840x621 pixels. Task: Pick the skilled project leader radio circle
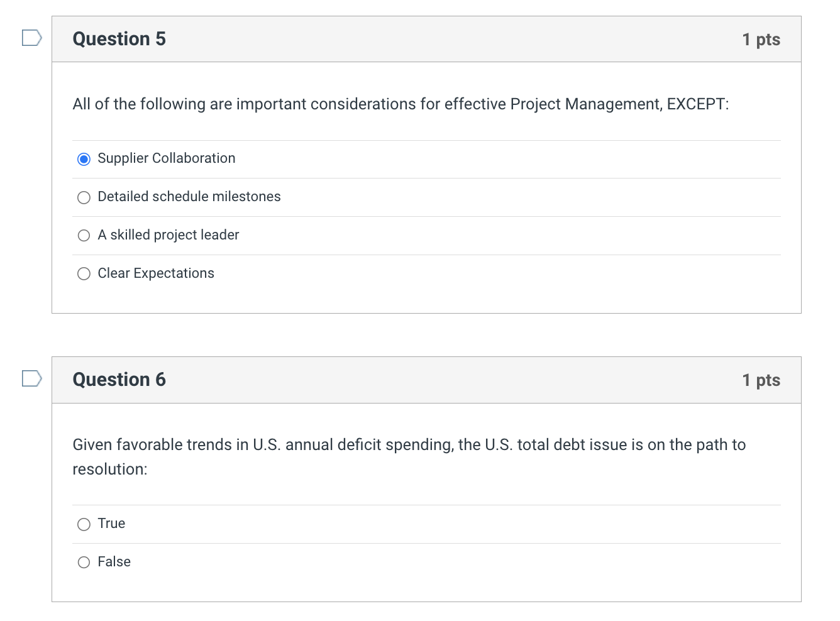click(84, 236)
